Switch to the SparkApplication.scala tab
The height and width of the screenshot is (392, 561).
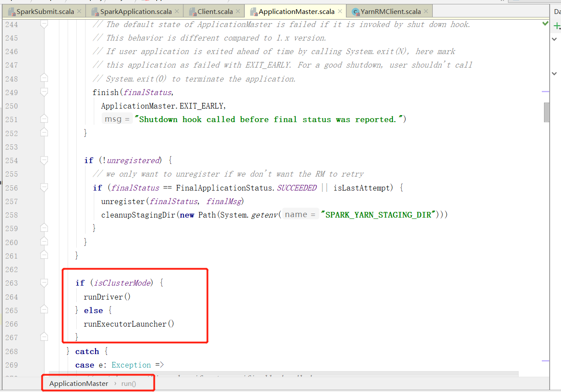click(136, 11)
